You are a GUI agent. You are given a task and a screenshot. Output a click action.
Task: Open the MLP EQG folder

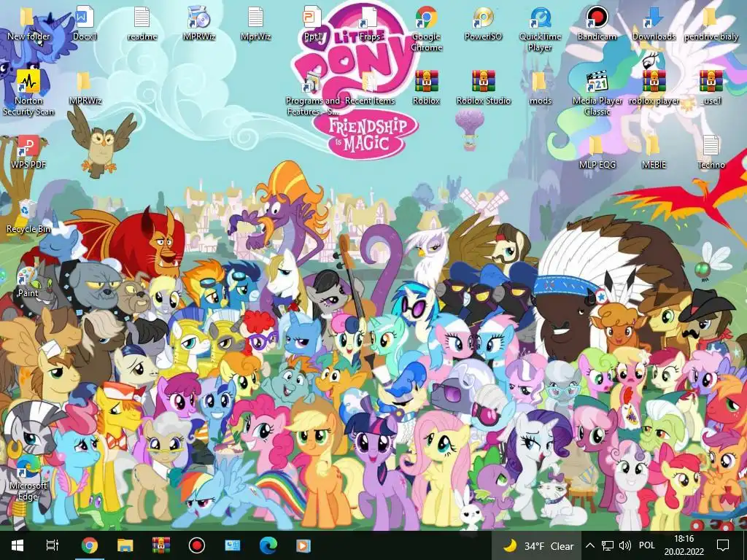597,152
